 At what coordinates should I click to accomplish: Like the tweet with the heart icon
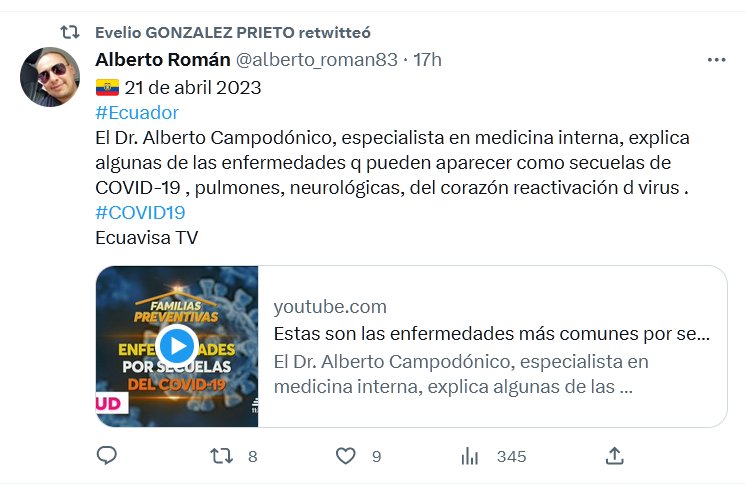pos(345,456)
